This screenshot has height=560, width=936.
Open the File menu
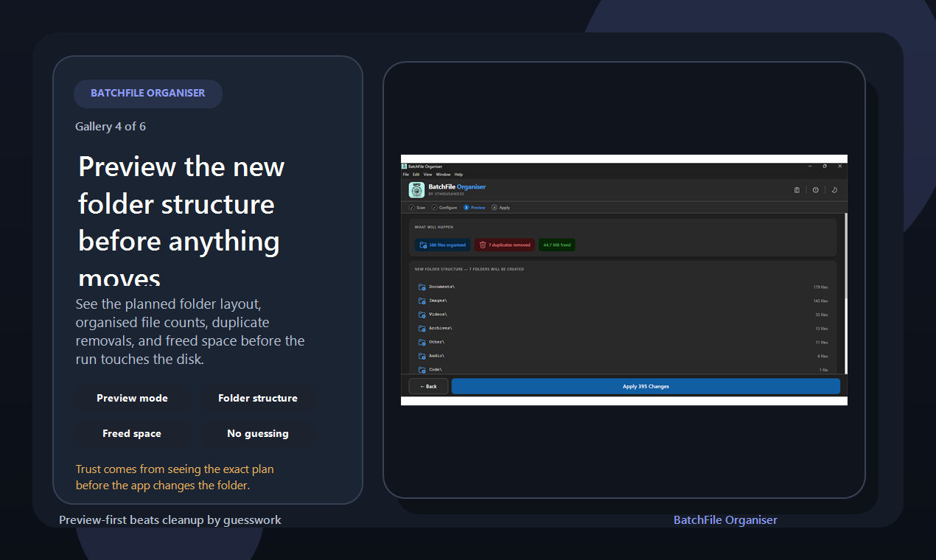(405, 174)
